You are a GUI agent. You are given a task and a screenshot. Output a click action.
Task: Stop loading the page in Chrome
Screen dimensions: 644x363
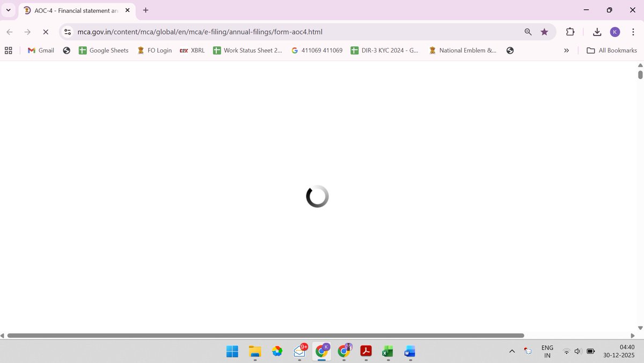click(46, 32)
